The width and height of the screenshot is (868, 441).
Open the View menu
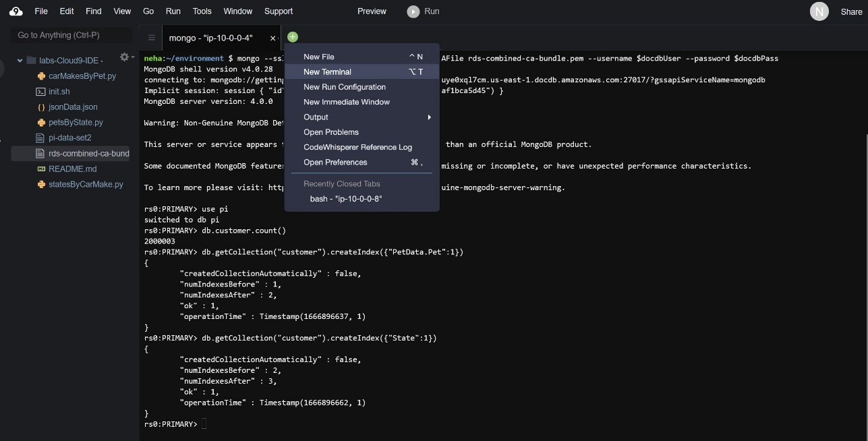coord(122,11)
